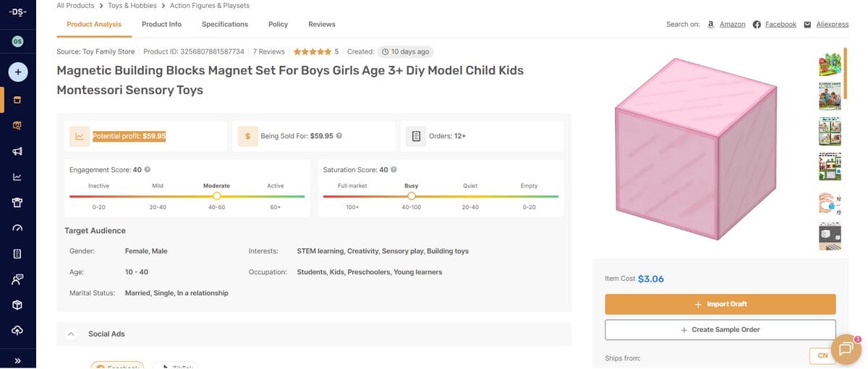
Task: Open the megaphone marketing icon in sidebar
Action: tap(18, 151)
